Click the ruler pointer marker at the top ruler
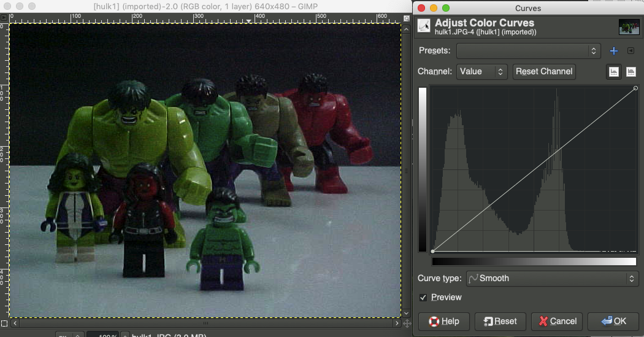 tap(248, 21)
